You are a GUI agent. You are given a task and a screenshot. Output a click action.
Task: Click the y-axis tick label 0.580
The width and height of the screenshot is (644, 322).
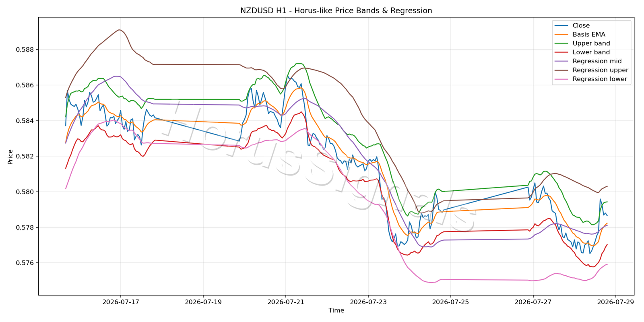(x=25, y=192)
